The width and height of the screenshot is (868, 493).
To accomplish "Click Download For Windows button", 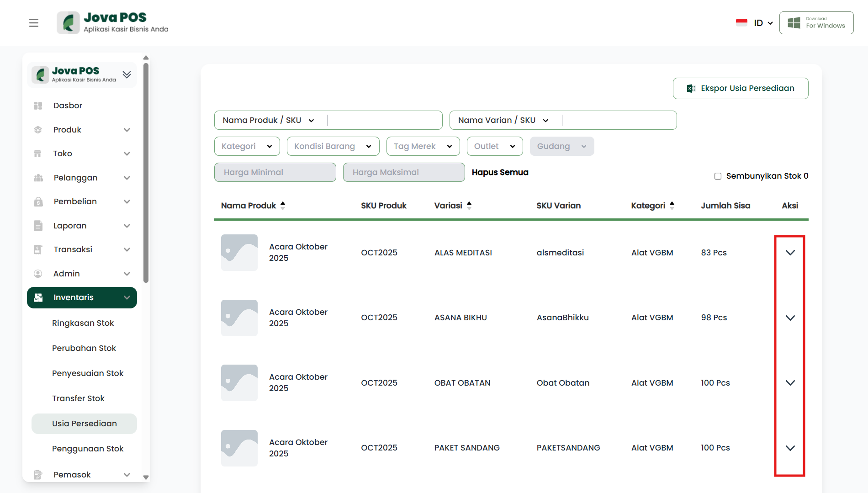I will coord(816,23).
